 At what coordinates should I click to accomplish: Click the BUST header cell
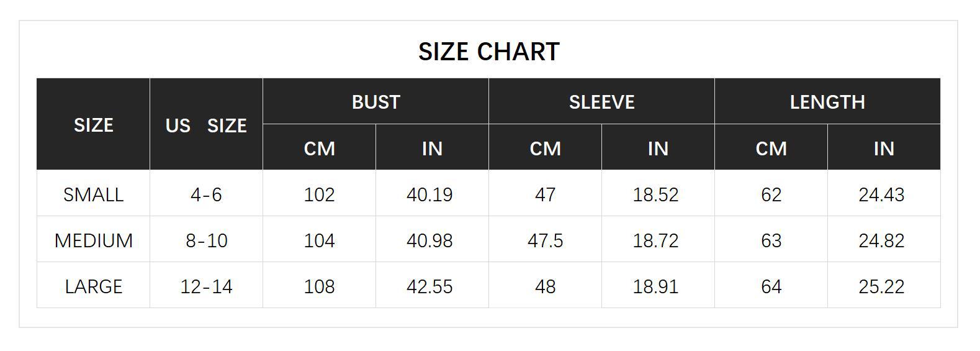375,101
